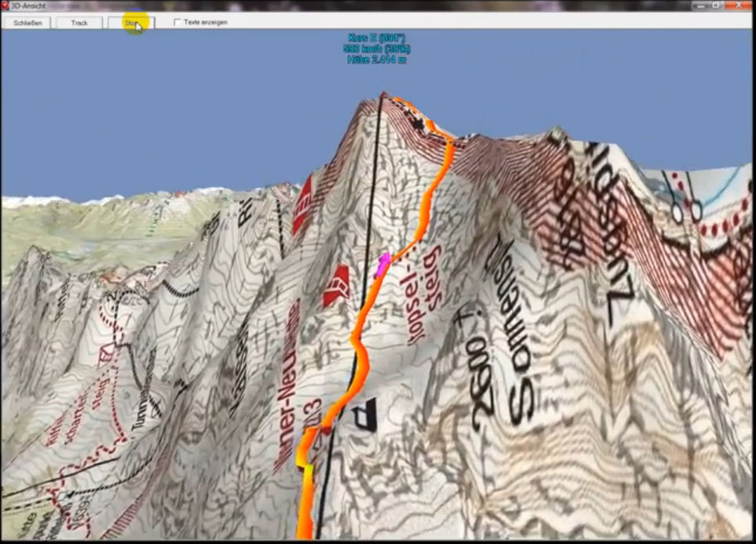Click the Kurs heading readout
Screen dimensions: 756x544
coord(377,38)
